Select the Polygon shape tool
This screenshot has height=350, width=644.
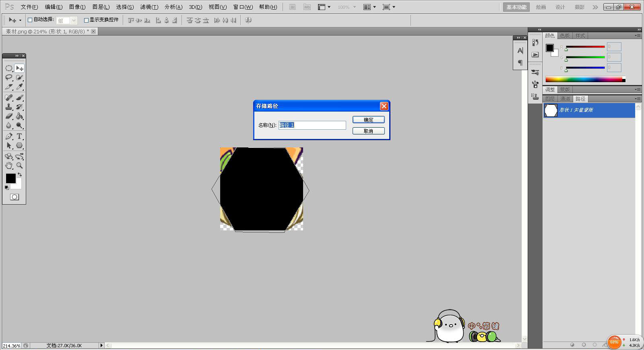19,145
